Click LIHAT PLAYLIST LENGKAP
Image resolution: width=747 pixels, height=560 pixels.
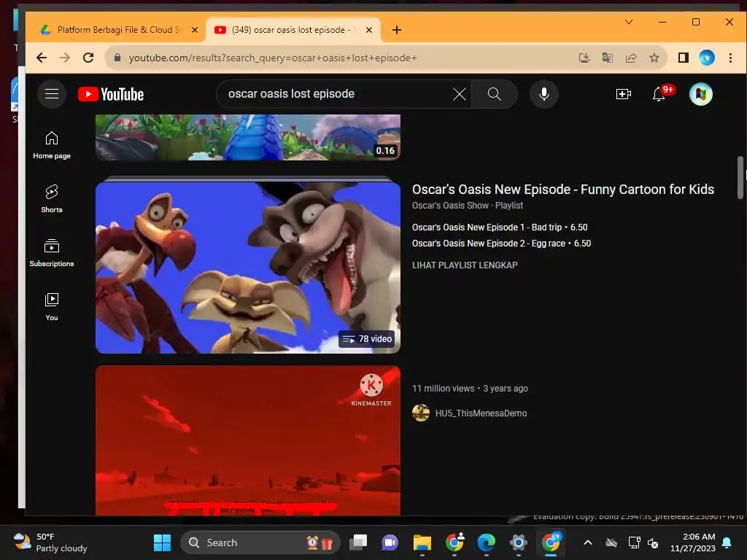point(465,265)
